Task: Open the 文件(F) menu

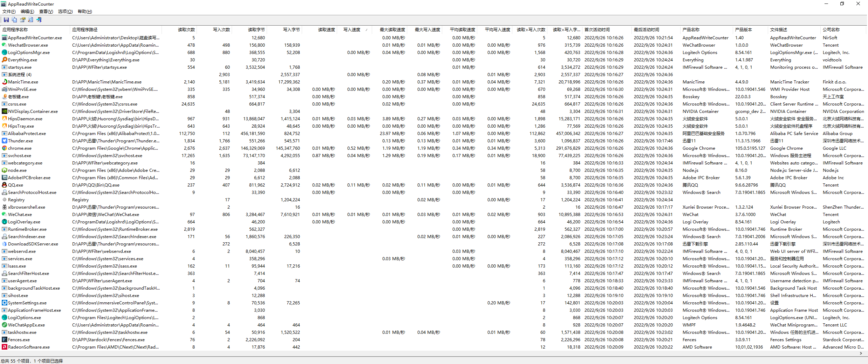Action: click(x=9, y=12)
